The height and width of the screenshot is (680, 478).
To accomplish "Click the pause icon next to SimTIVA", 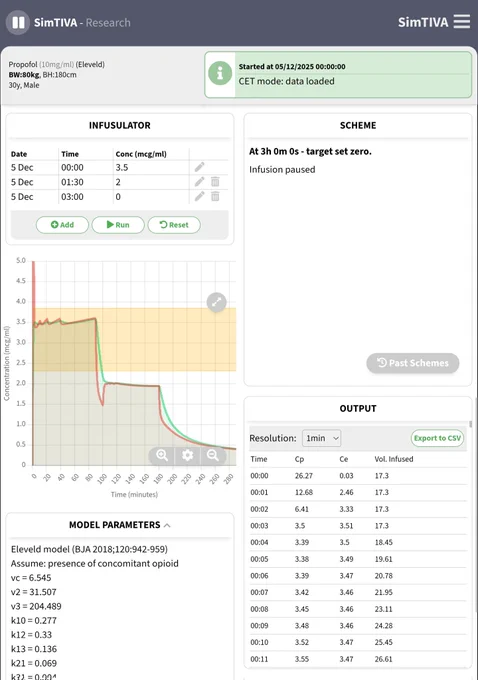I will click(18, 23).
